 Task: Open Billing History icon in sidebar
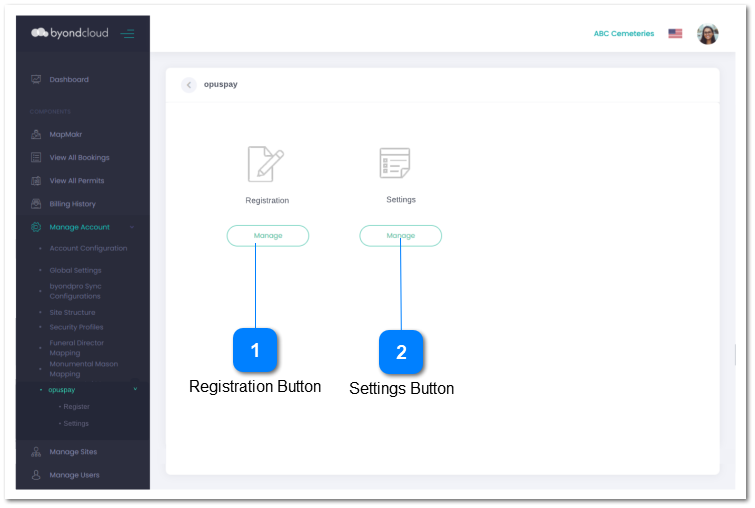[36, 204]
